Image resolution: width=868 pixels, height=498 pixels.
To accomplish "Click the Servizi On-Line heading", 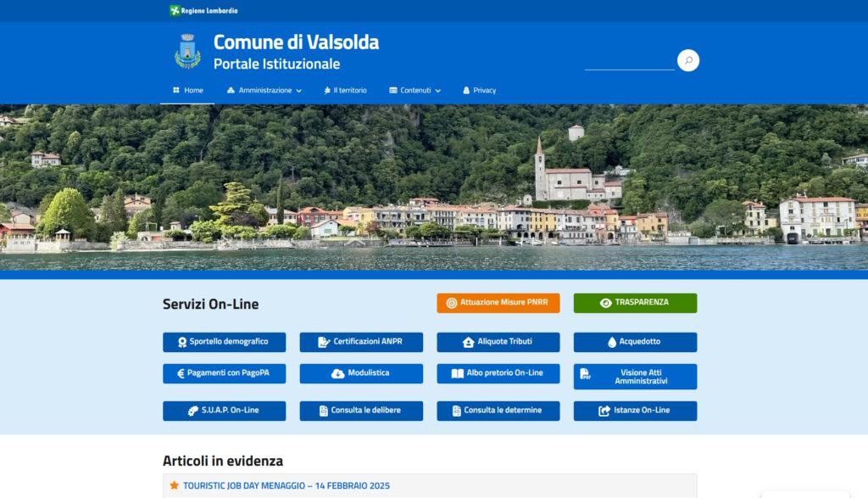I will coord(210,304).
